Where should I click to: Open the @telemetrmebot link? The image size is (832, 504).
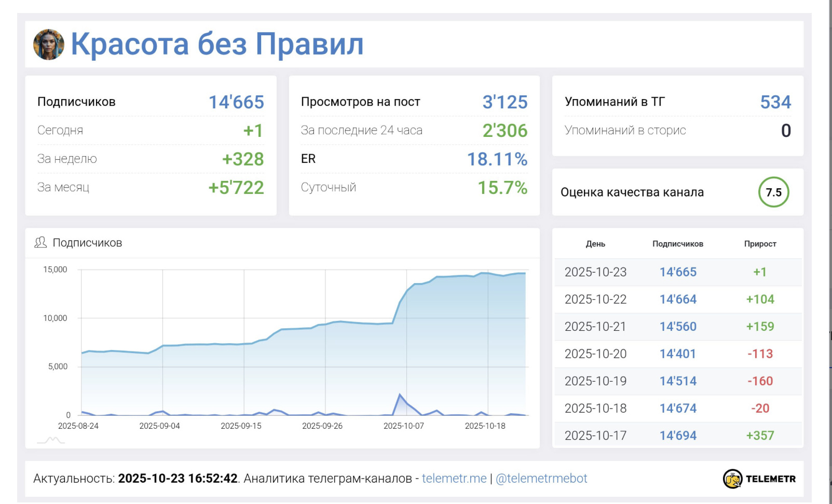coord(541,478)
